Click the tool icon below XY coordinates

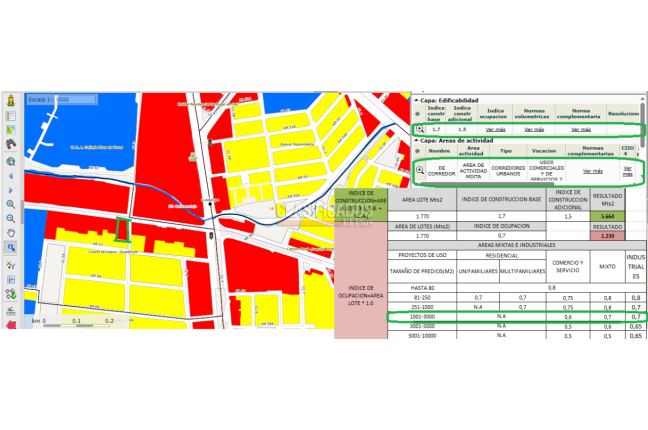11,280
